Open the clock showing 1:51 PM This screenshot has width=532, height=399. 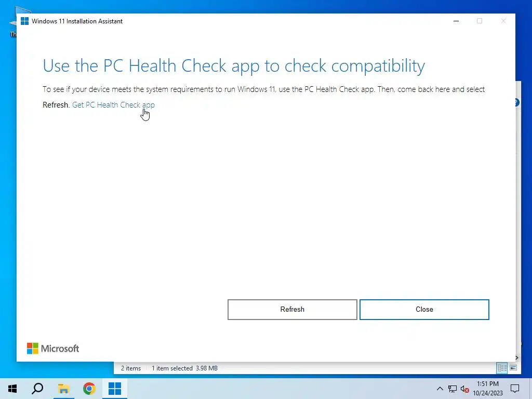488,389
